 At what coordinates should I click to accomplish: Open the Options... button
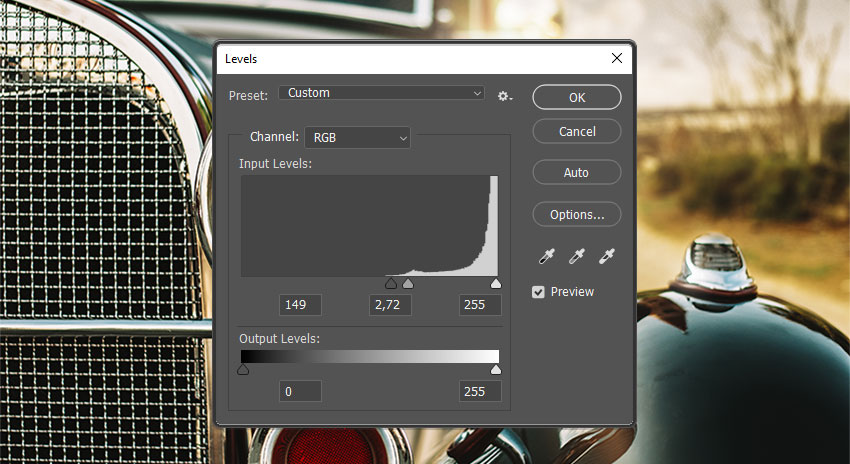pos(577,214)
